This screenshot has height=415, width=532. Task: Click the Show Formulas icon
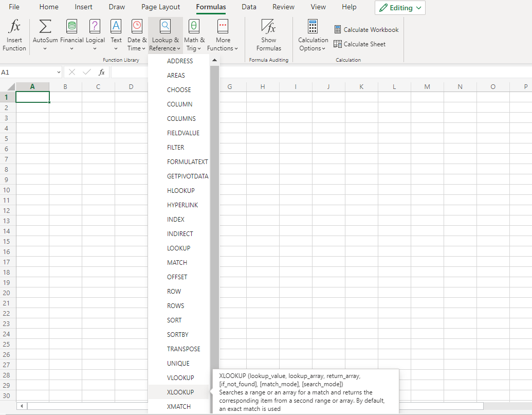(x=268, y=27)
